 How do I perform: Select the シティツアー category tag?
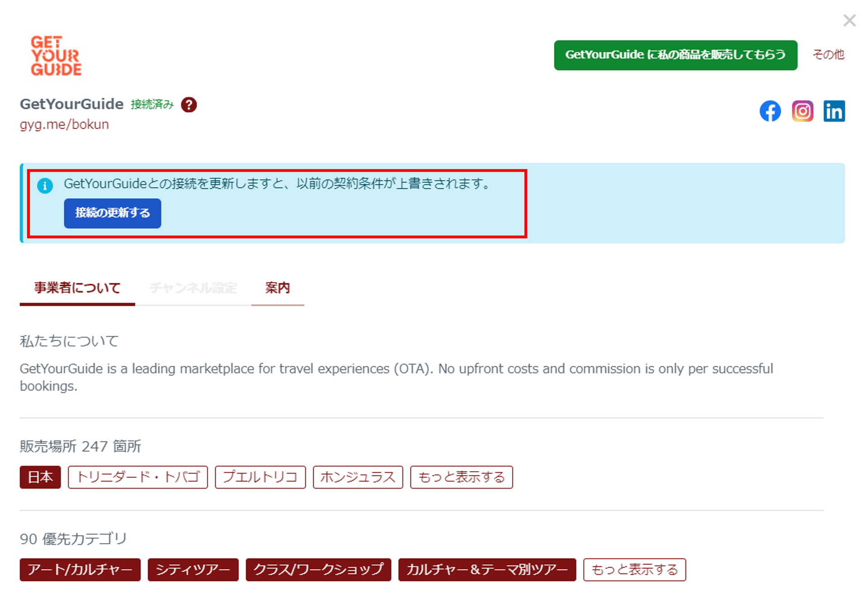[193, 570]
